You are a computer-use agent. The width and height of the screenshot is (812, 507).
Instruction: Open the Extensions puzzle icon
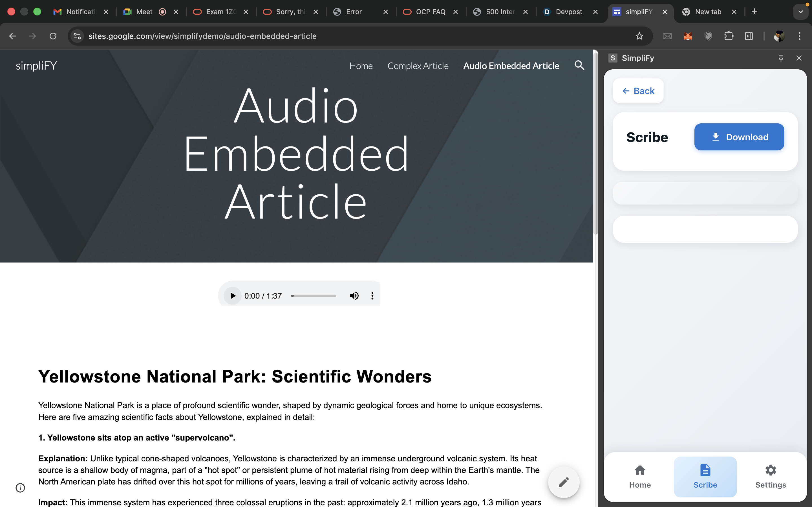click(x=729, y=36)
